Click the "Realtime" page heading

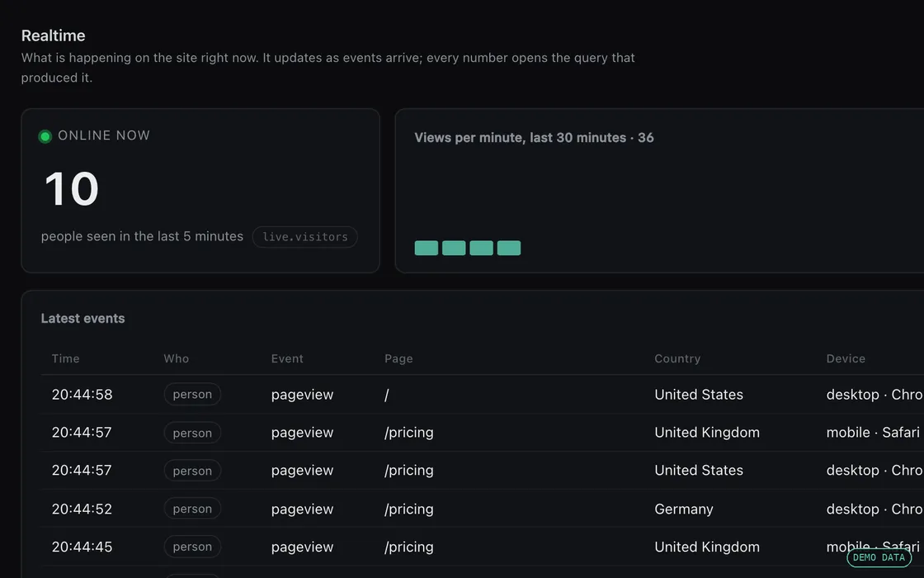point(53,36)
